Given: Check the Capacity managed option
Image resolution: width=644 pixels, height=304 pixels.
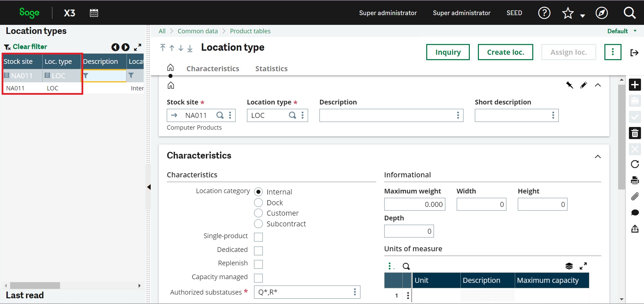Looking at the screenshot, I should (258, 278).
